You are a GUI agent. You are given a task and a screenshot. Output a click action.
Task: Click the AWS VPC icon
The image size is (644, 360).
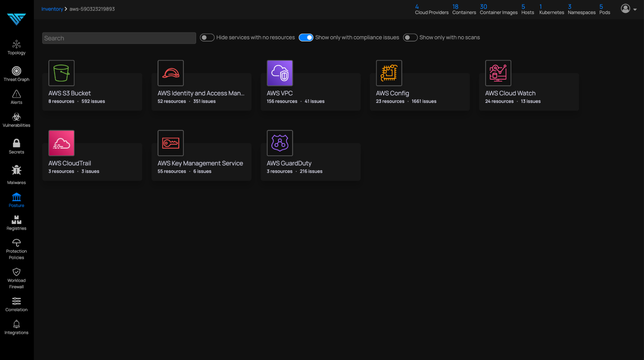[280, 73]
